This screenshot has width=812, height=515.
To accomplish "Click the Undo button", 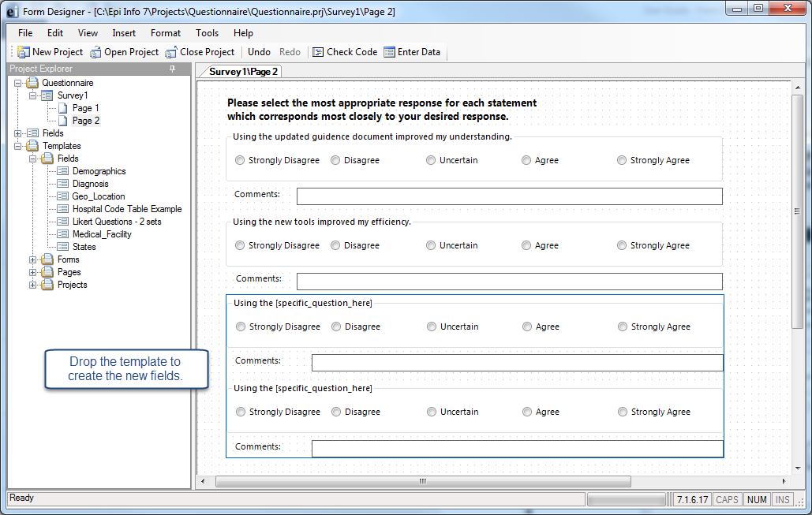I will 259,52.
